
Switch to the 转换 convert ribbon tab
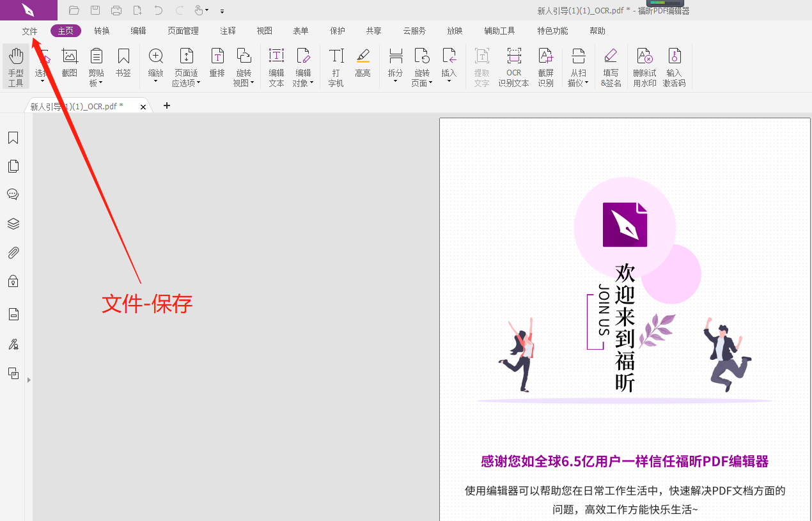pyautogui.click(x=102, y=30)
